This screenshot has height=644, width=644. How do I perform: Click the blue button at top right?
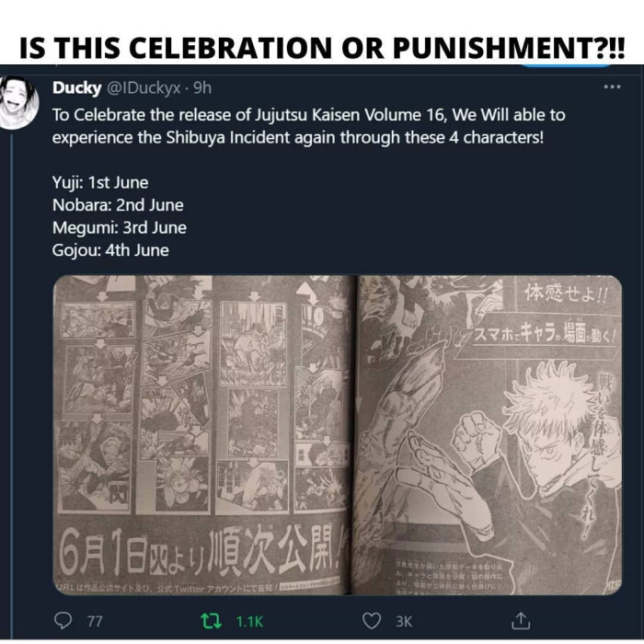point(567,65)
